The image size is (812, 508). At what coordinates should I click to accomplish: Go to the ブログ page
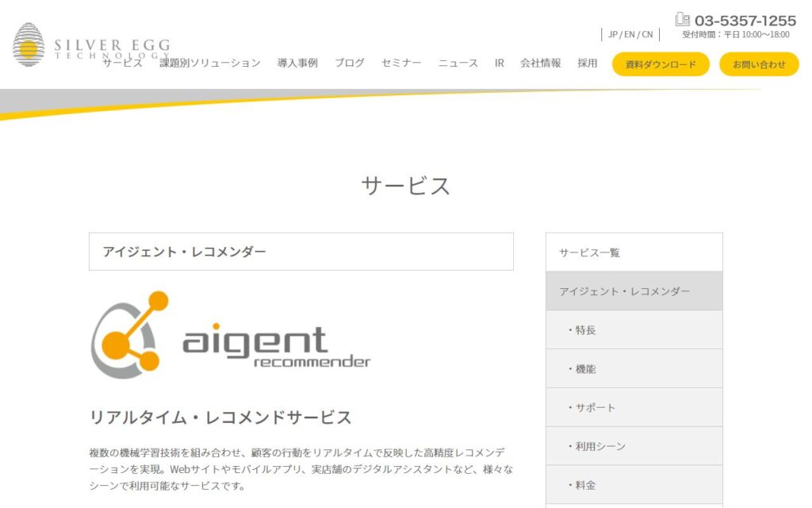click(x=349, y=63)
